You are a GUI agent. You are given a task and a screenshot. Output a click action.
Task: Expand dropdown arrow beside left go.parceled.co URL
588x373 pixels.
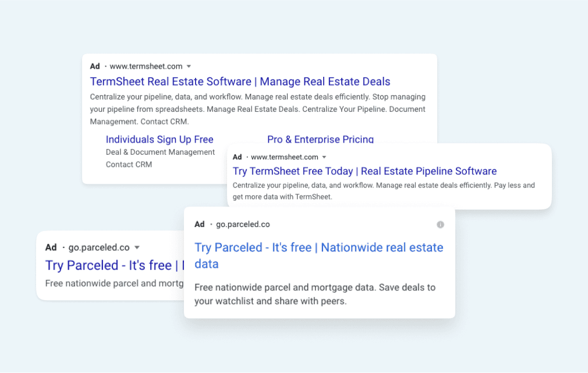[137, 247]
